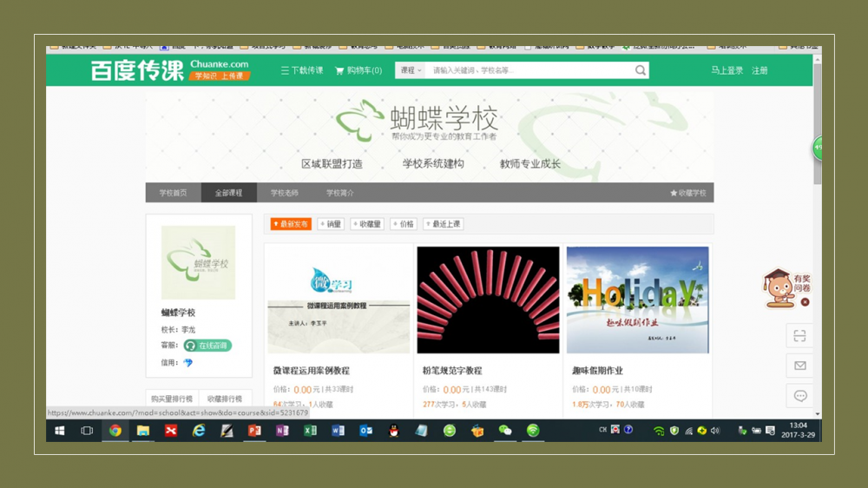868x488 pixels.
Task: Open the chat bubble feedback icon
Action: click(799, 396)
